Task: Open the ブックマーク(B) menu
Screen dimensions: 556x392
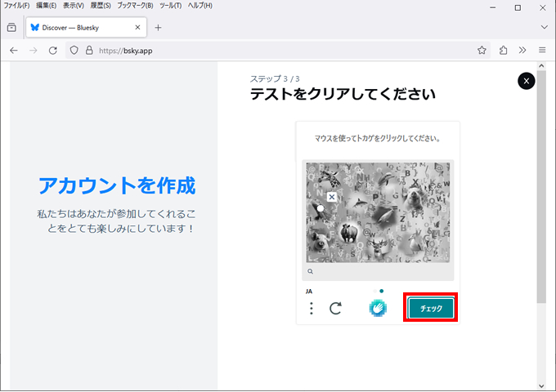Action: 135,6
